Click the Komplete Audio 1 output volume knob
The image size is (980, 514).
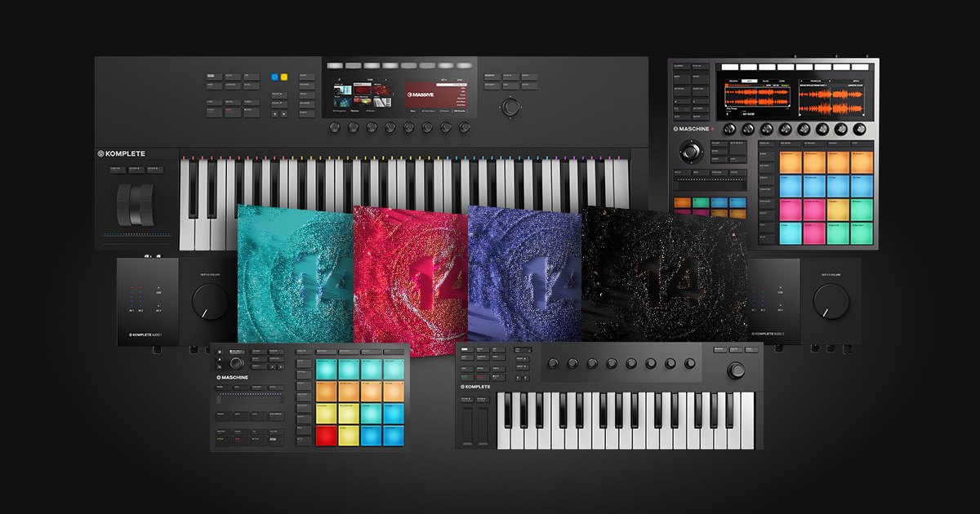tap(211, 301)
